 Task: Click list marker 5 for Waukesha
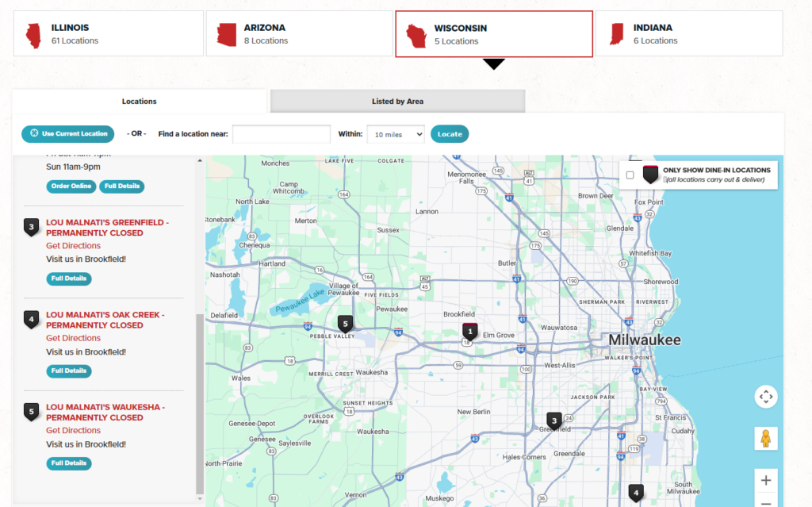coord(32,412)
